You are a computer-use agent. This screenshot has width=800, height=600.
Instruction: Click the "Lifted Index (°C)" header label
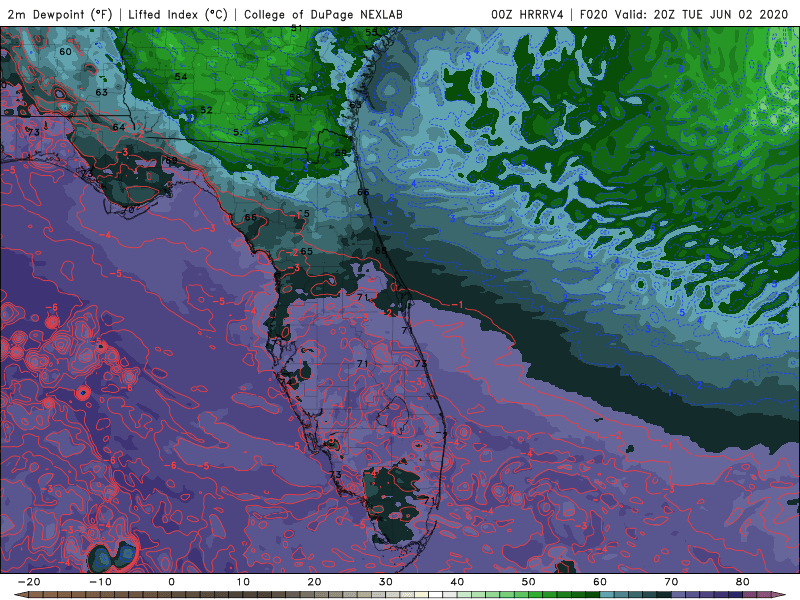178,14
